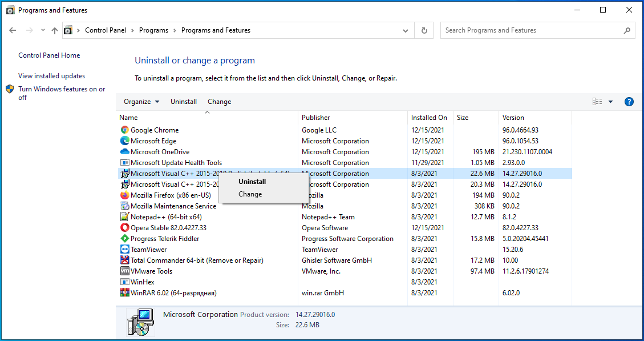Click the WinRAR program icon
The height and width of the screenshot is (341, 644).
tap(125, 293)
